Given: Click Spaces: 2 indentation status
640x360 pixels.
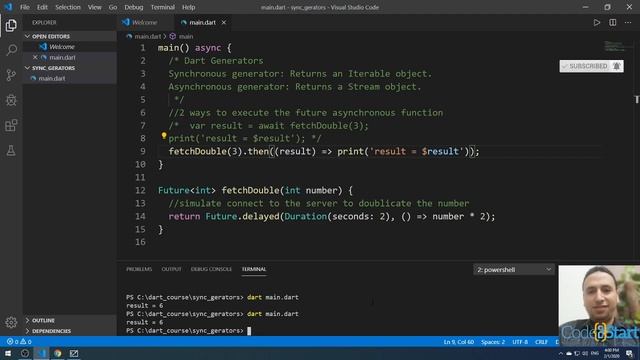Looking at the screenshot, I should 493,342.
